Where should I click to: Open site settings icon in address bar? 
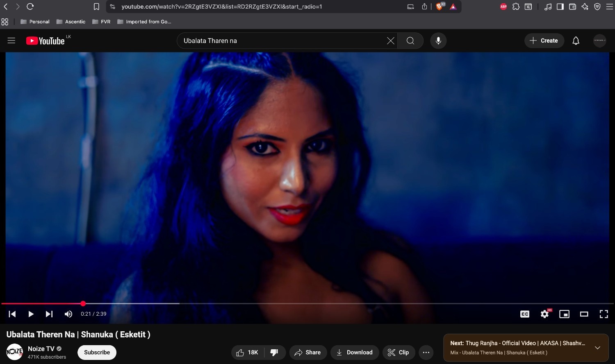point(113,7)
